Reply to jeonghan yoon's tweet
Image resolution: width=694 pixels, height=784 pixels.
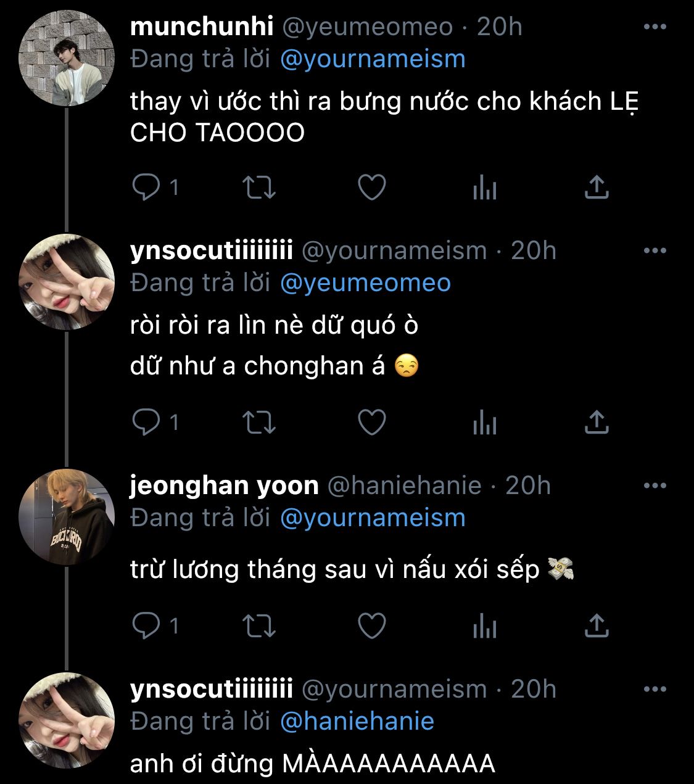pyautogui.click(x=146, y=626)
